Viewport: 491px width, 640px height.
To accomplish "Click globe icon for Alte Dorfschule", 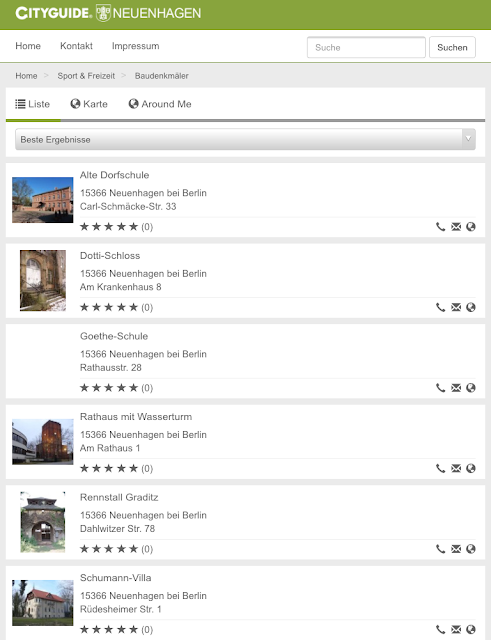I will coord(471,227).
